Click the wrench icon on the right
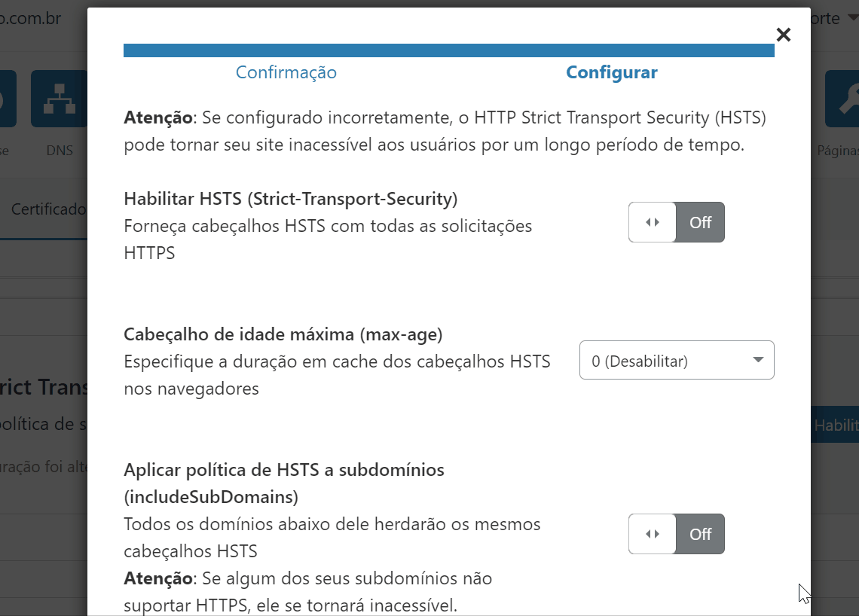Screen dimensions: 859x616 (842, 99)
